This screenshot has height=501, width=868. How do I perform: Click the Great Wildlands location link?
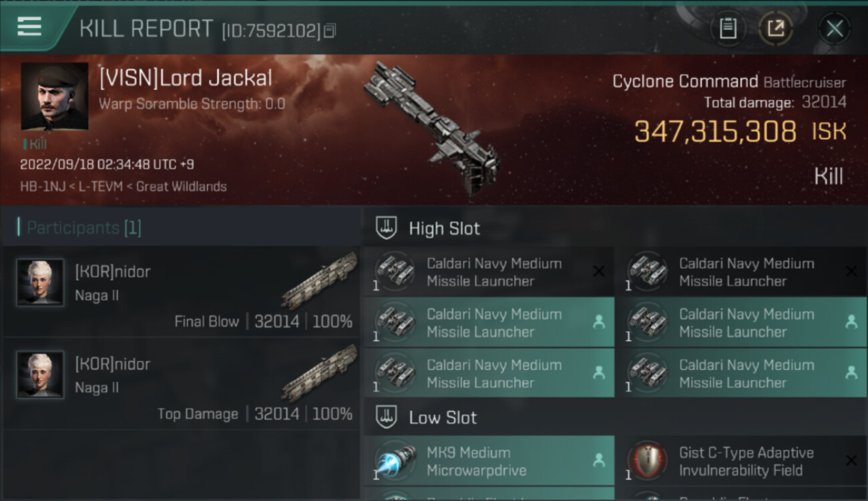(181, 186)
